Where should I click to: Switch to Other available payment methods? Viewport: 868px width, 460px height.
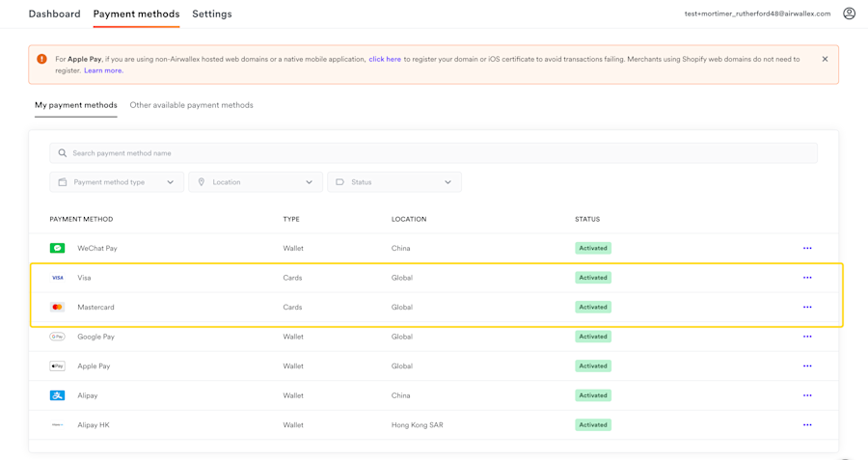(191, 105)
